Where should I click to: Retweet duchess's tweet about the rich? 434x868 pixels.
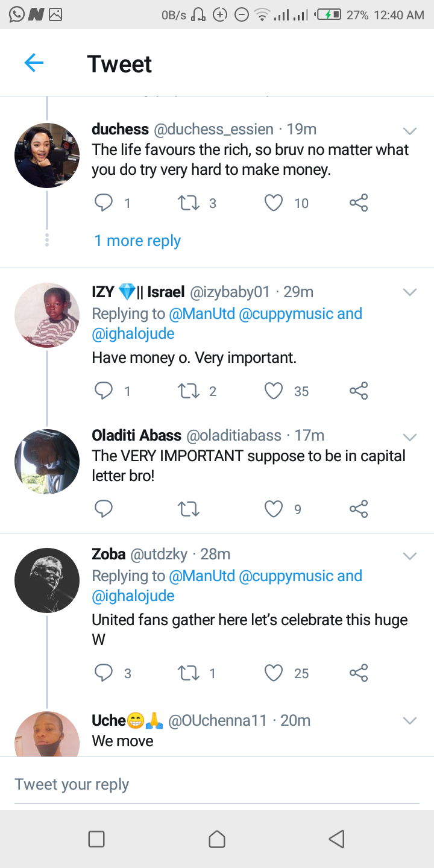point(189,203)
